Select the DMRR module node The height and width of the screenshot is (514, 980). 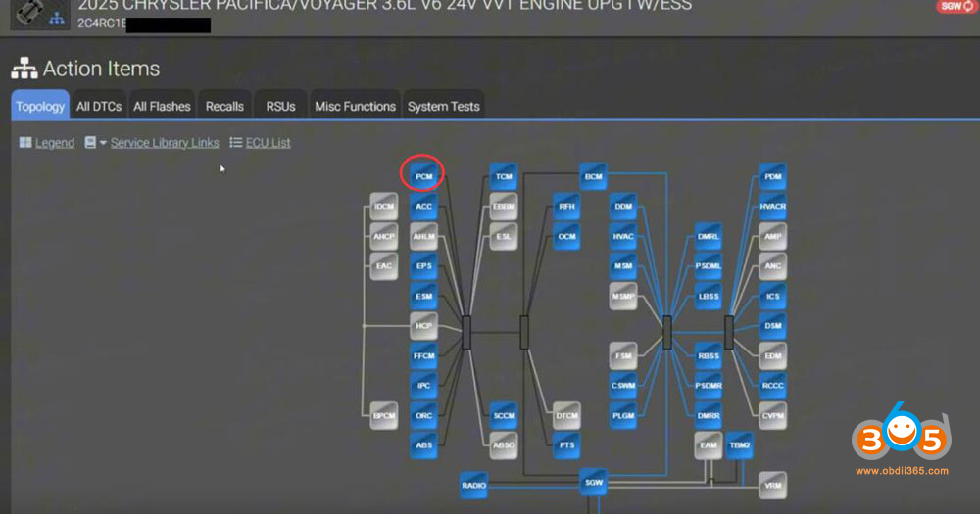point(709,416)
